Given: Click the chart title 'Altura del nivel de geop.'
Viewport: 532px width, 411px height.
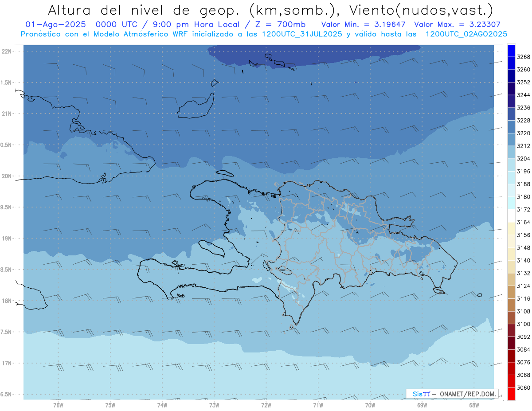Looking at the screenshot, I should point(143,10).
